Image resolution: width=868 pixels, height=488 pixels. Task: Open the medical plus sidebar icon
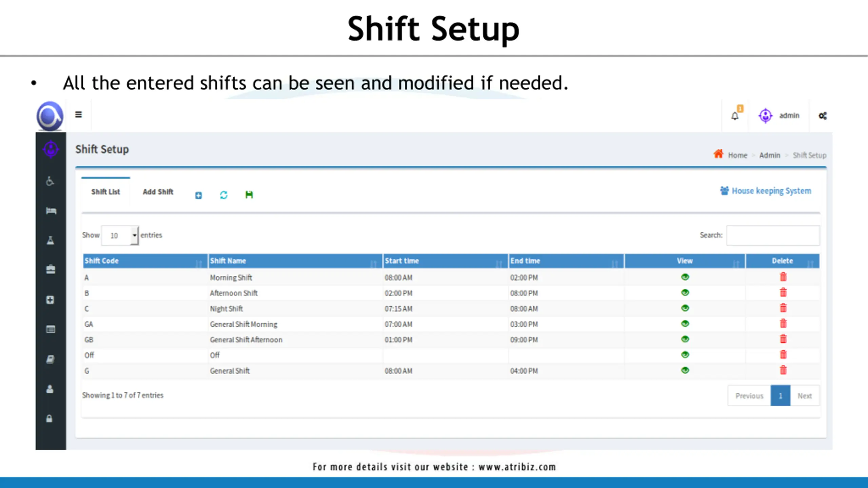pyautogui.click(x=50, y=300)
